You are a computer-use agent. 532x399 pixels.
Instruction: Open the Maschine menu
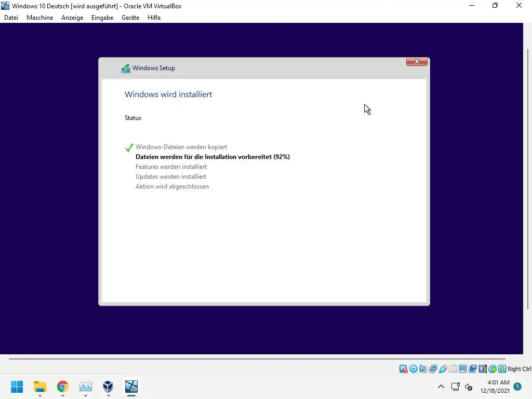(x=39, y=18)
